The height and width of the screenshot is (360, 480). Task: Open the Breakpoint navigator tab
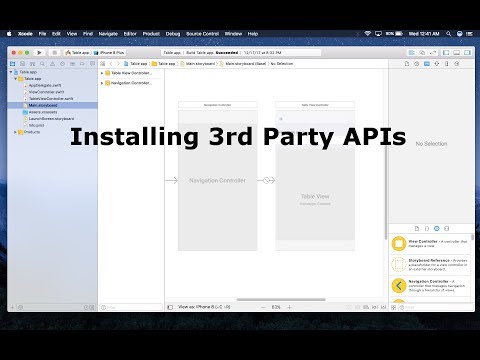pos(82,64)
